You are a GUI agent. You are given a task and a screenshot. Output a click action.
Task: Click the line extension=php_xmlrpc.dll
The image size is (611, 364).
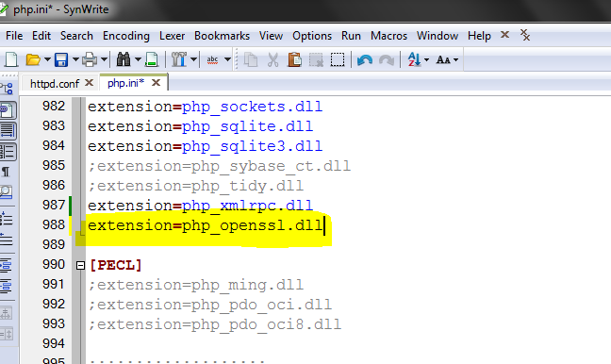pyautogui.click(x=201, y=206)
